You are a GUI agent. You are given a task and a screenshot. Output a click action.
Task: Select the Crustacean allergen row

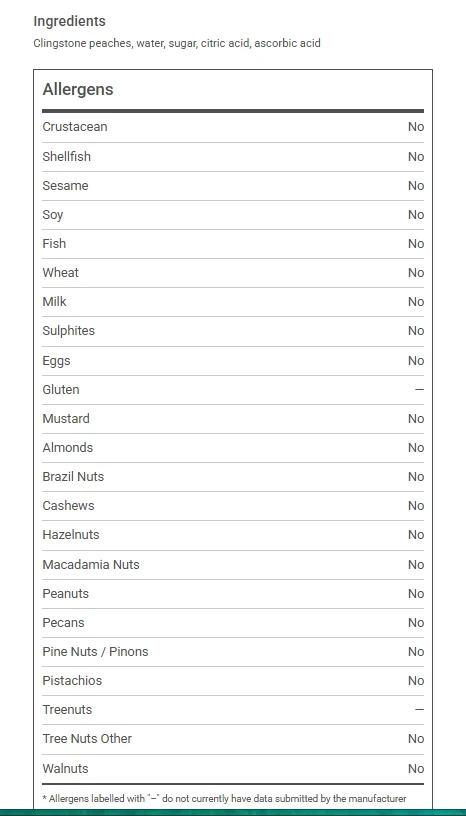[x=233, y=127]
